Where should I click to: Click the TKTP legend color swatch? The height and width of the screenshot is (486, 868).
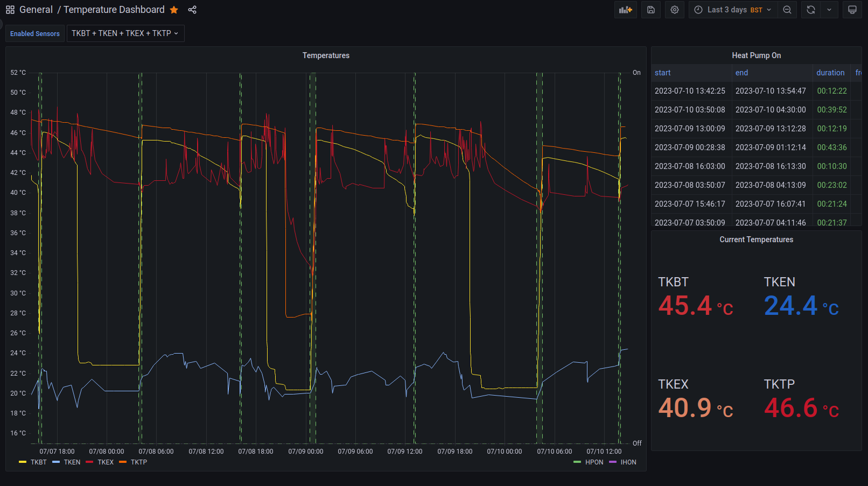(x=123, y=462)
